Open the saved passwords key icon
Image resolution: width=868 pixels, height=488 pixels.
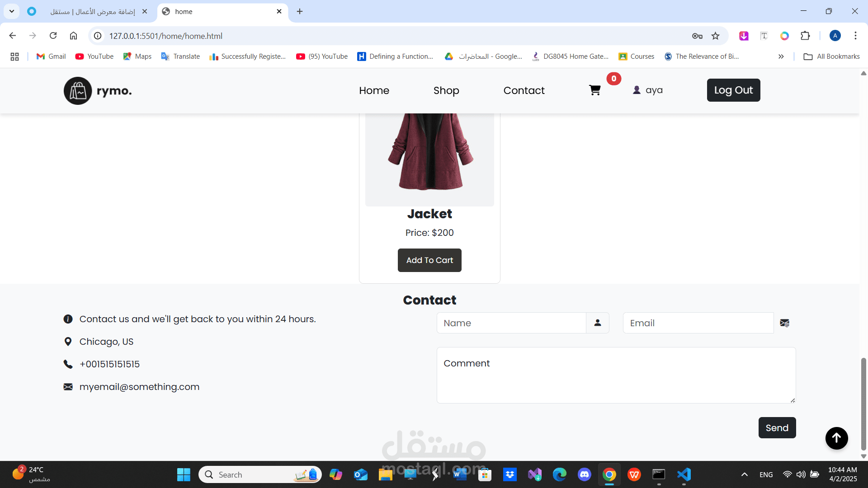[x=697, y=36]
